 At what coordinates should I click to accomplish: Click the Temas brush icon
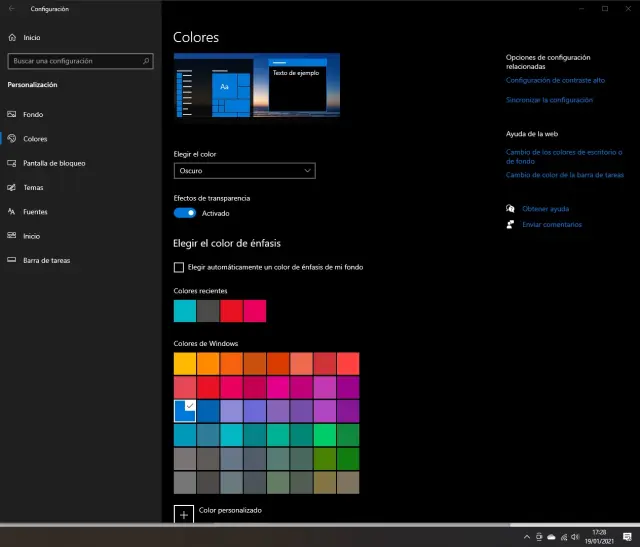pyautogui.click(x=12, y=187)
